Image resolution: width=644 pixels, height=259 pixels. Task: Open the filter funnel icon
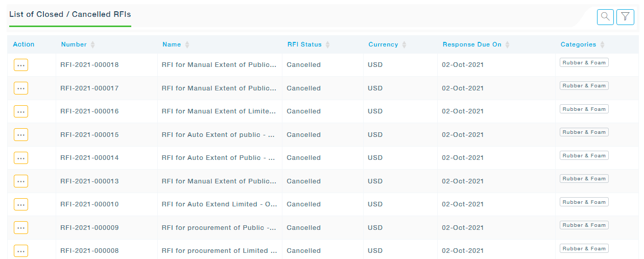pos(625,17)
